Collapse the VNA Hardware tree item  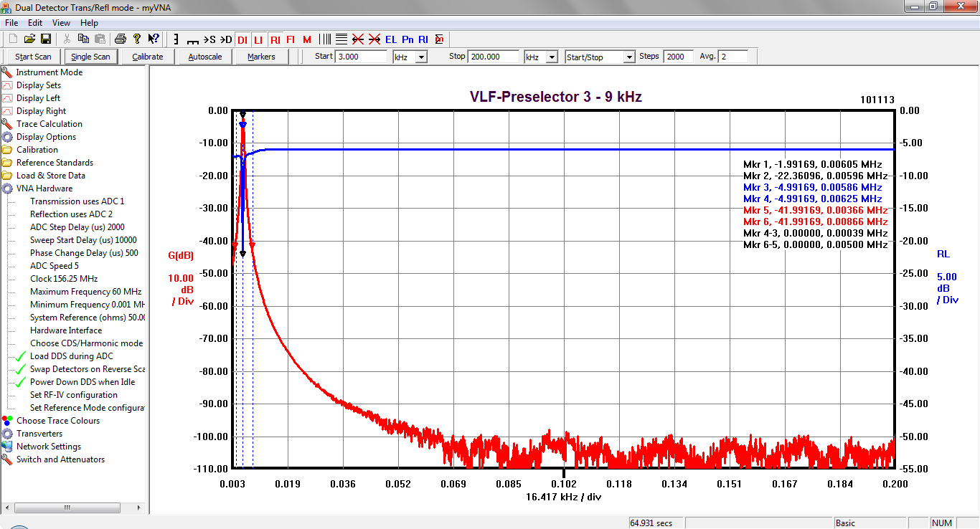coord(44,189)
